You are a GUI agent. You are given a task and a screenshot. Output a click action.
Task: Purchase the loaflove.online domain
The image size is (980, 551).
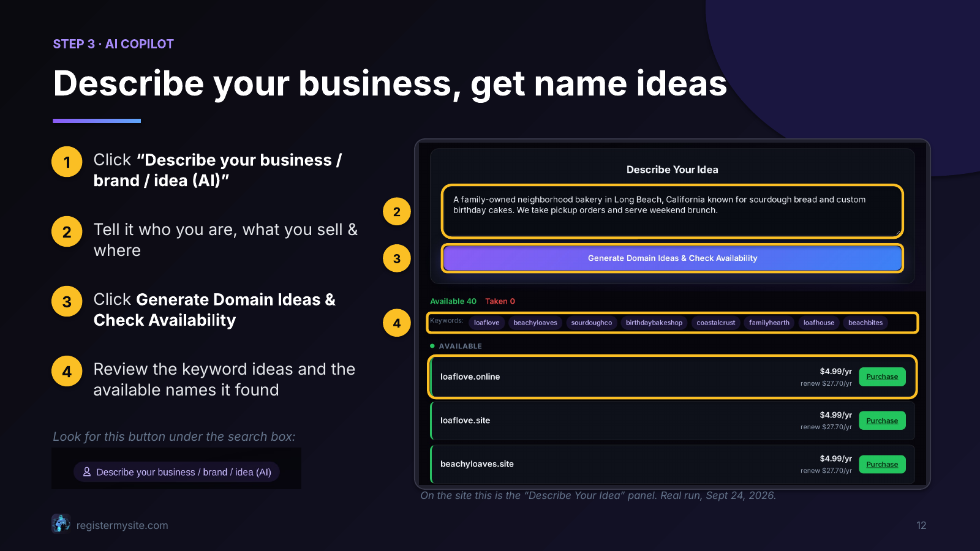pos(882,377)
